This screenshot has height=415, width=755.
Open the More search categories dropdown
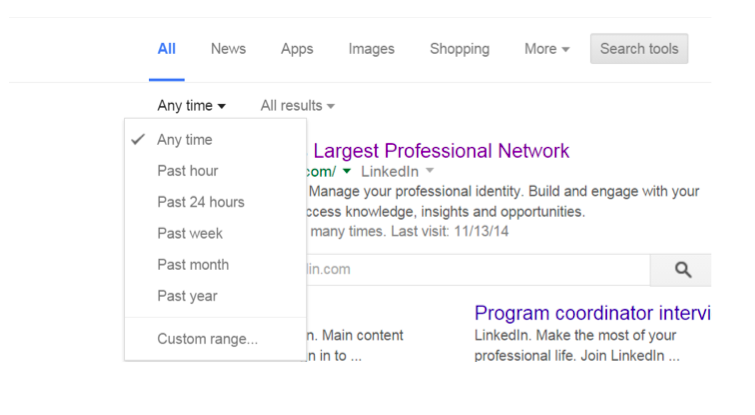coord(547,49)
